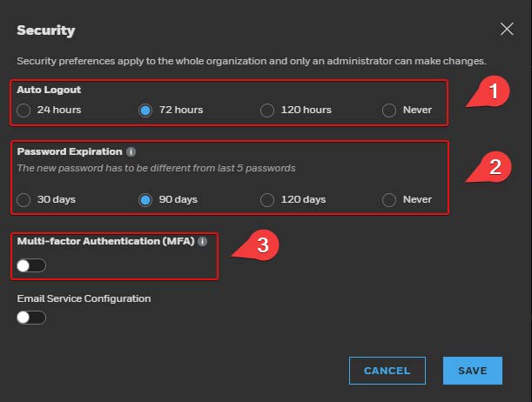Click the Password Expiration heading
The height and width of the screenshot is (402, 532).
(x=70, y=151)
